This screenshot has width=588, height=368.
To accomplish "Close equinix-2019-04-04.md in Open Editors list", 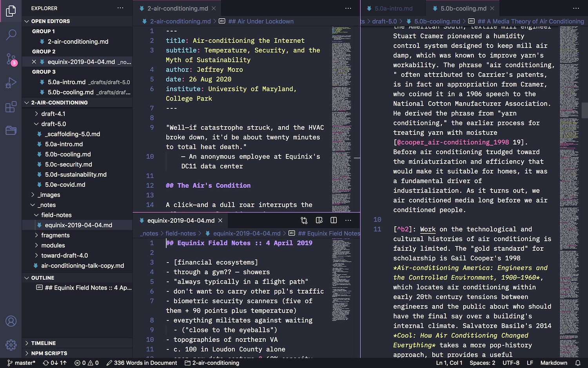I will 34,62.
